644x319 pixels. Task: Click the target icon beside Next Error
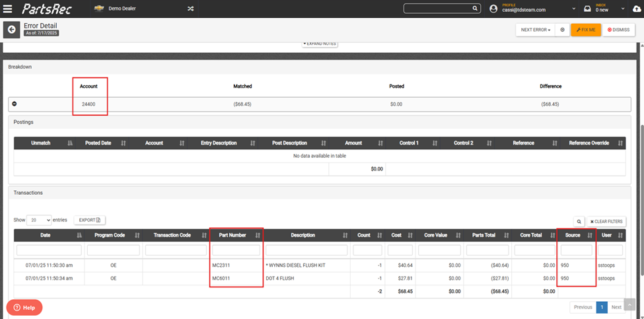pos(562,30)
